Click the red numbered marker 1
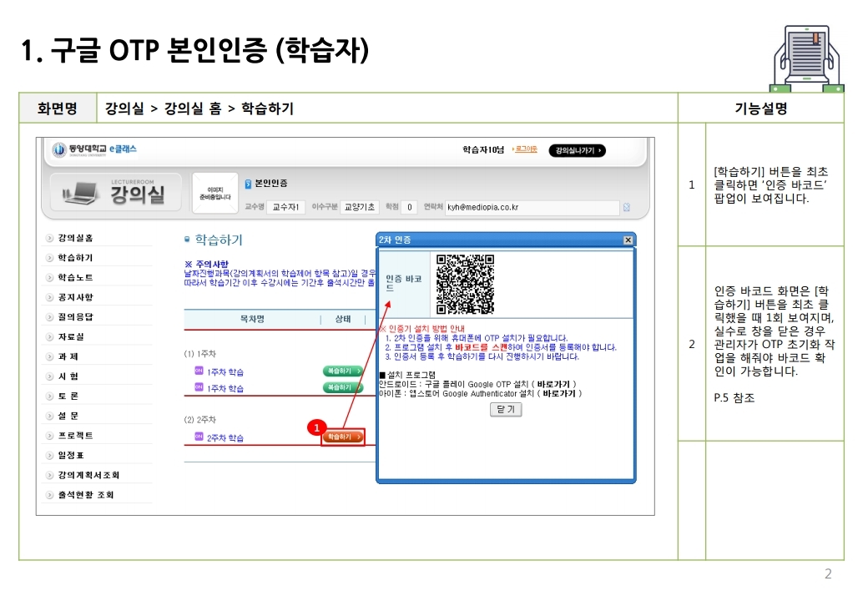This screenshot has width=868, height=601. (x=315, y=427)
